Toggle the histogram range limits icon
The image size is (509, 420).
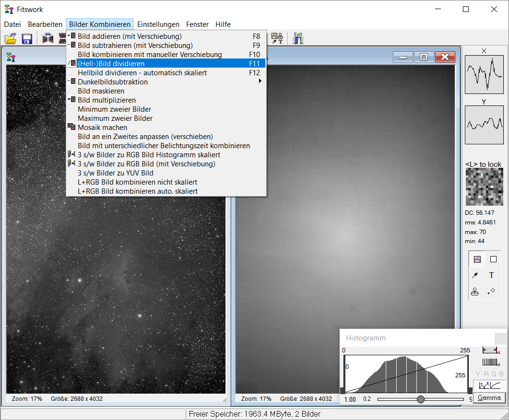point(490,350)
